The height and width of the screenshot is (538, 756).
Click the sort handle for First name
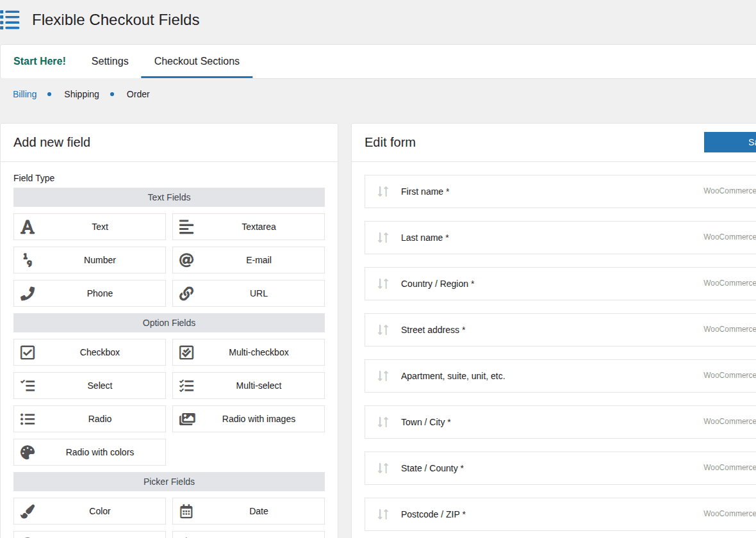click(x=383, y=192)
